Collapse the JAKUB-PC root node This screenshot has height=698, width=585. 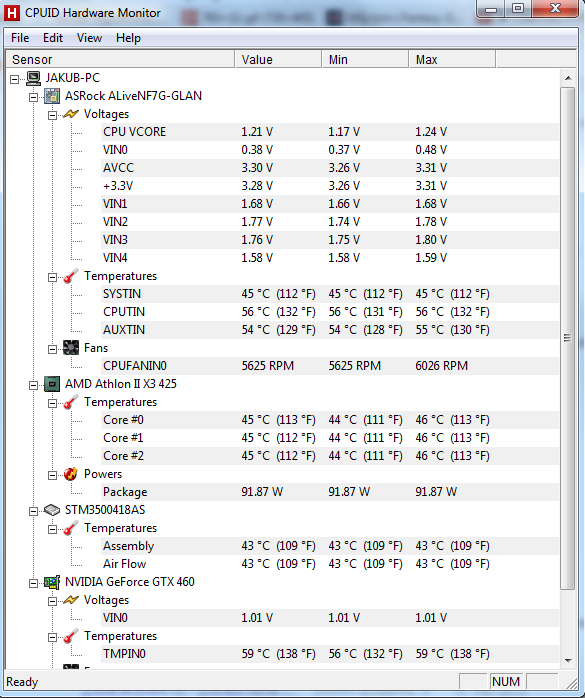[x=15, y=79]
